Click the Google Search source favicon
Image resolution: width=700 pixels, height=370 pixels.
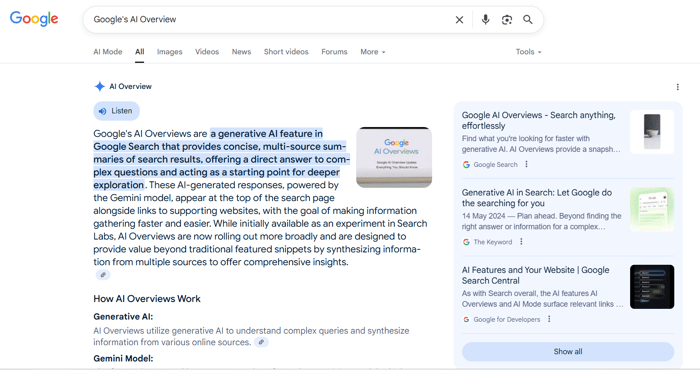coord(466,165)
